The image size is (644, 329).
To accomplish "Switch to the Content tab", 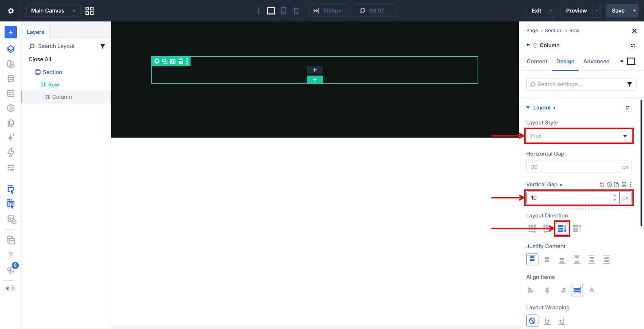I will 537,62.
